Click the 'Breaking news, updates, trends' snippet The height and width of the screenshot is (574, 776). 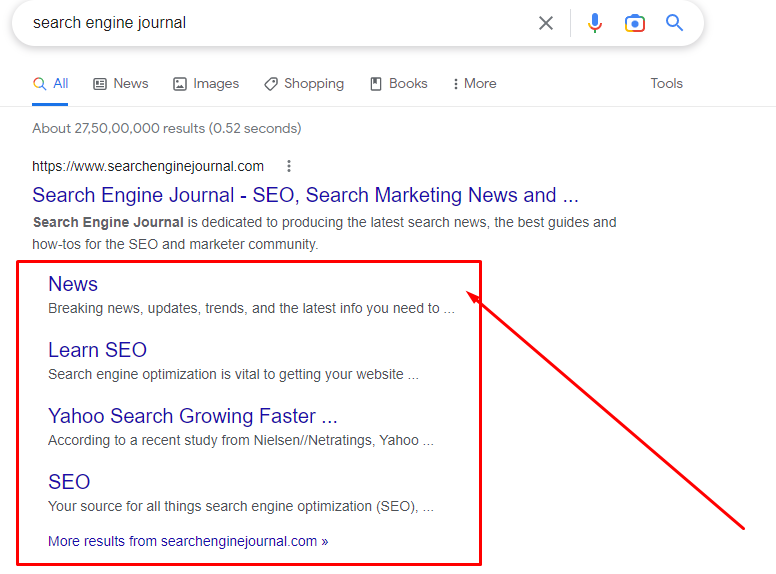point(251,308)
